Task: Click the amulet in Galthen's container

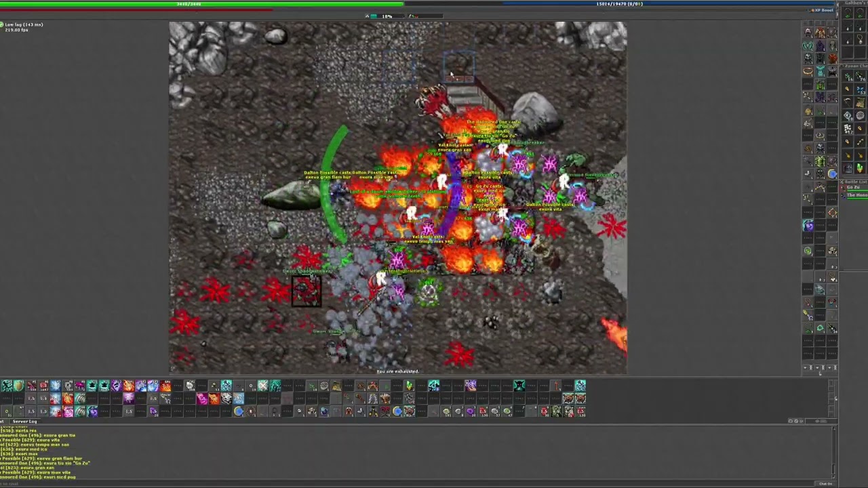Action: coord(859,39)
